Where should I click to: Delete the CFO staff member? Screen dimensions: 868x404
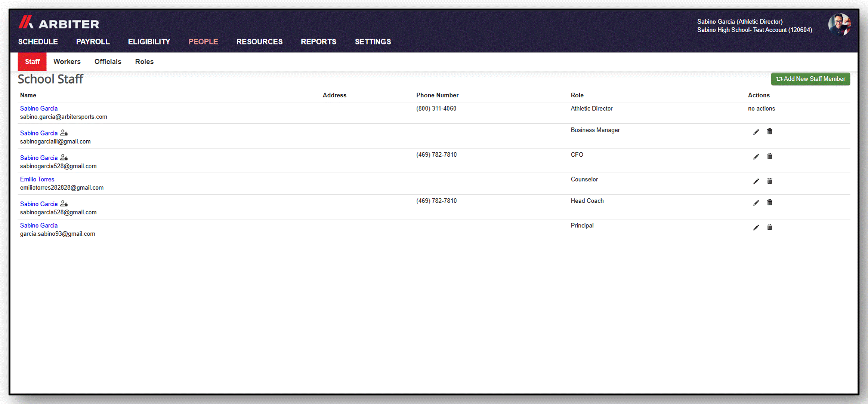point(770,156)
